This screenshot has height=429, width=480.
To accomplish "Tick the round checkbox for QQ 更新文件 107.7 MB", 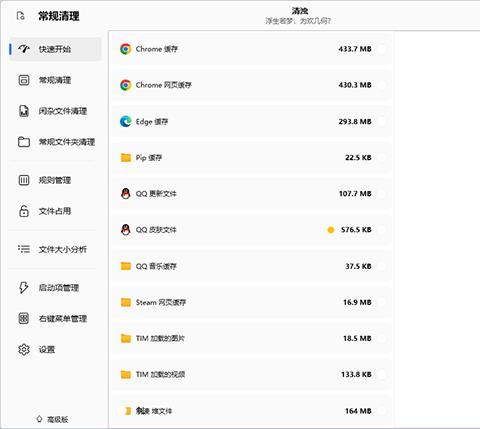I will point(381,194).
